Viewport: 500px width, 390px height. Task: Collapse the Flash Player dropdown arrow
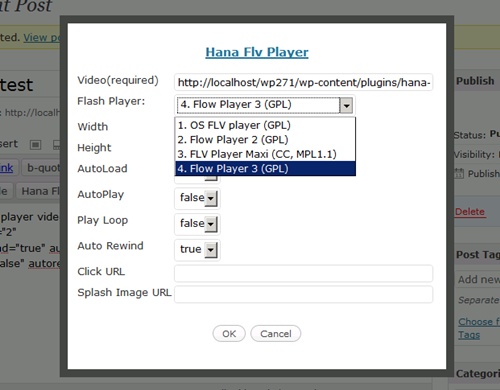tap(346, 105)
